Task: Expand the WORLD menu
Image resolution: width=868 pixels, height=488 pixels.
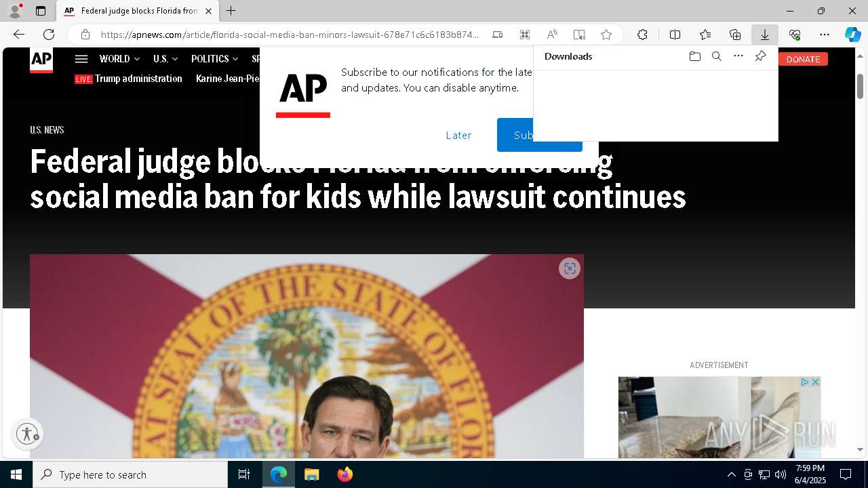Action: click(119, 59)
